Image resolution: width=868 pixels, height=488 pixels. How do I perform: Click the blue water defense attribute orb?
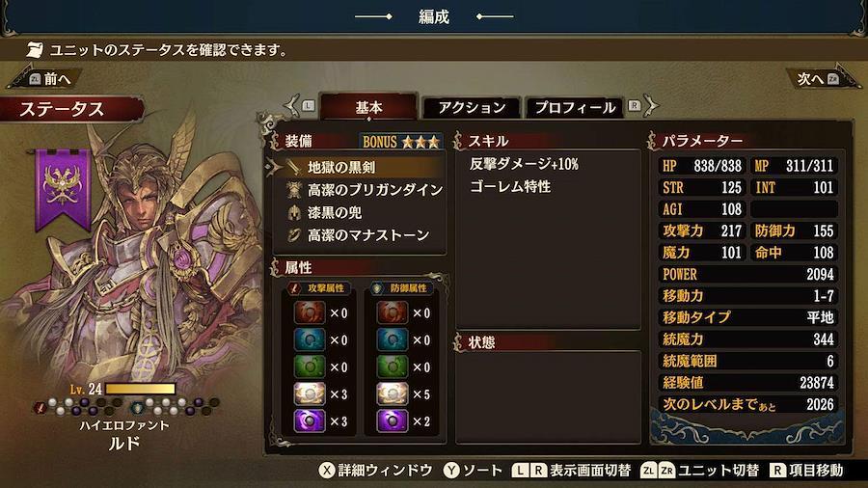[x=392, y=339]
